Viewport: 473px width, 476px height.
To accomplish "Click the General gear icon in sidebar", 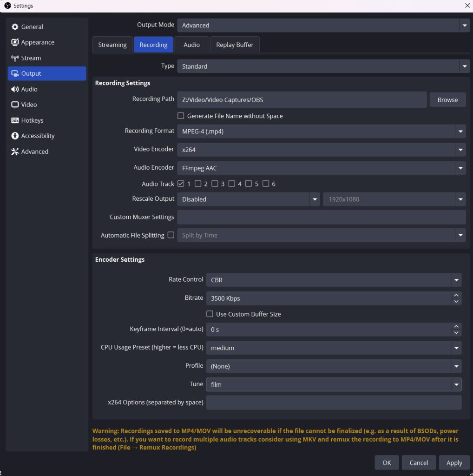I will point(15,27).
